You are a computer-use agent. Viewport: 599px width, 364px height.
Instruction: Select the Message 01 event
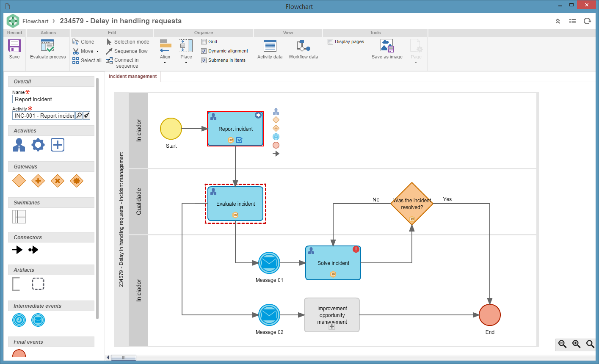pos(269,263)
